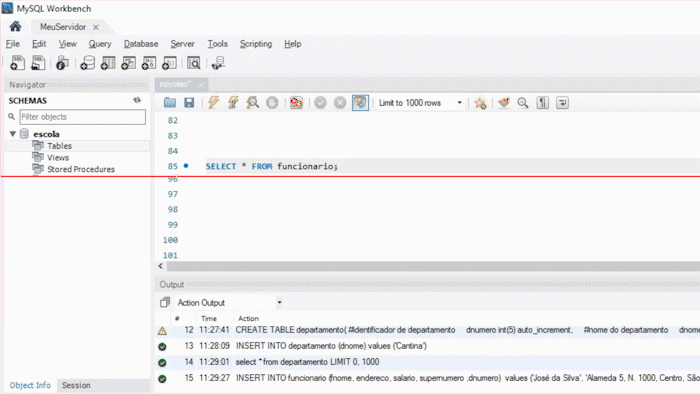700x394 pixels.
Task: Save the script to a file
Action: click(x=189, y=103)
